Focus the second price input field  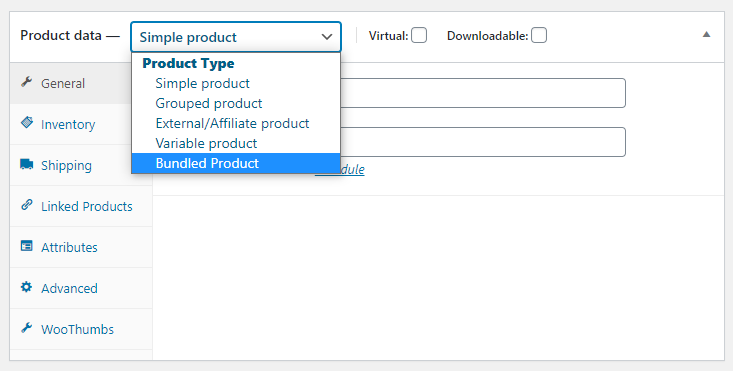point(483,142)
